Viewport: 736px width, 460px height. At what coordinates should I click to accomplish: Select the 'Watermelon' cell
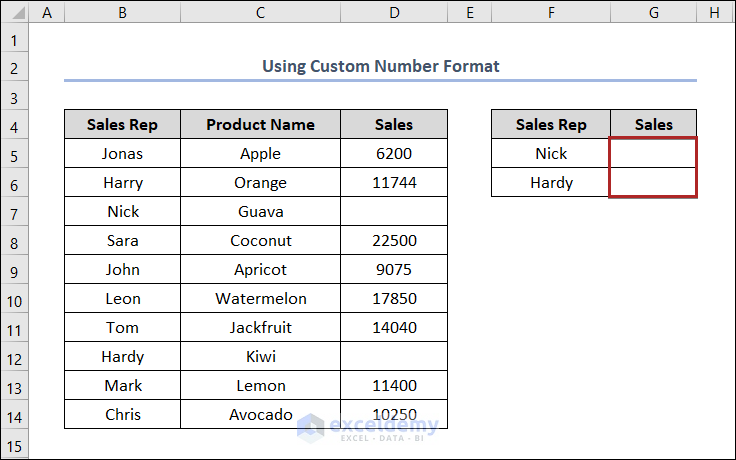click(x=260, y=299)
